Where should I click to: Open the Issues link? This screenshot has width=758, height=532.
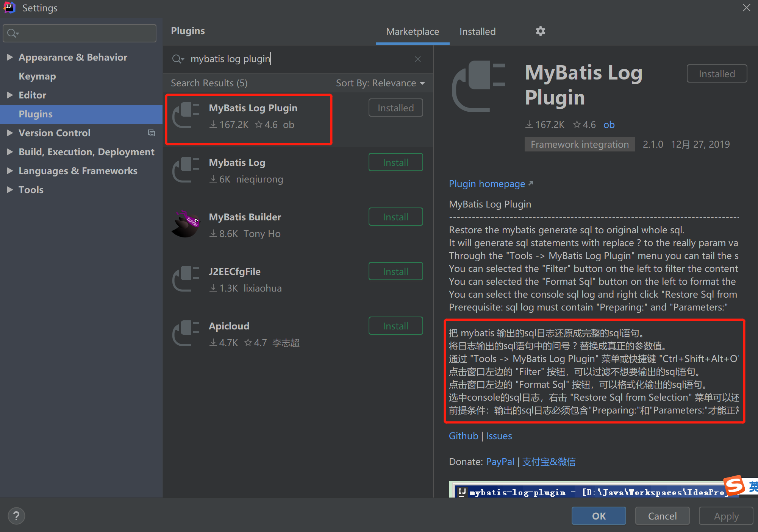point(499,436)
